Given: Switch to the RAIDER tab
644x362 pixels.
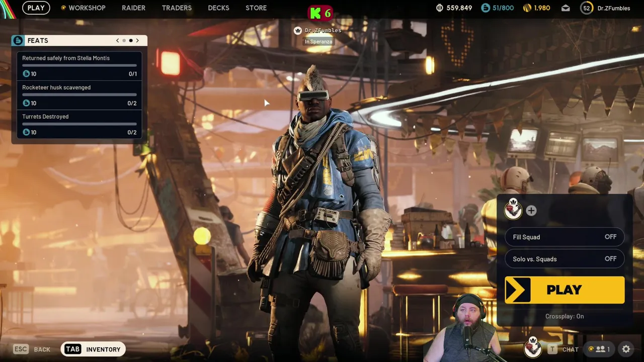Looking at the screenshot, I should tap(133, 8).
